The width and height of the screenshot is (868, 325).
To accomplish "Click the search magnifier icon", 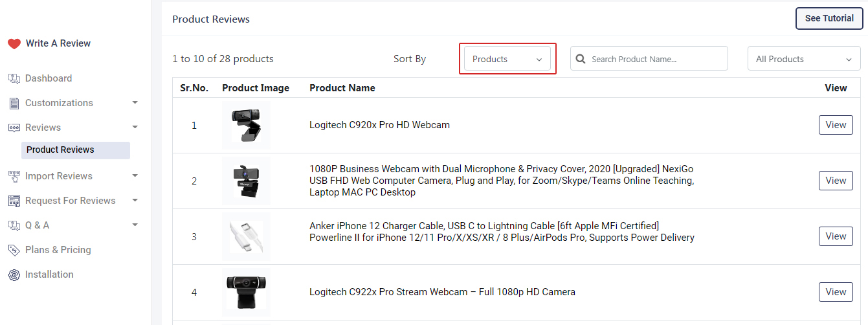I will click(x=581, y=59).
